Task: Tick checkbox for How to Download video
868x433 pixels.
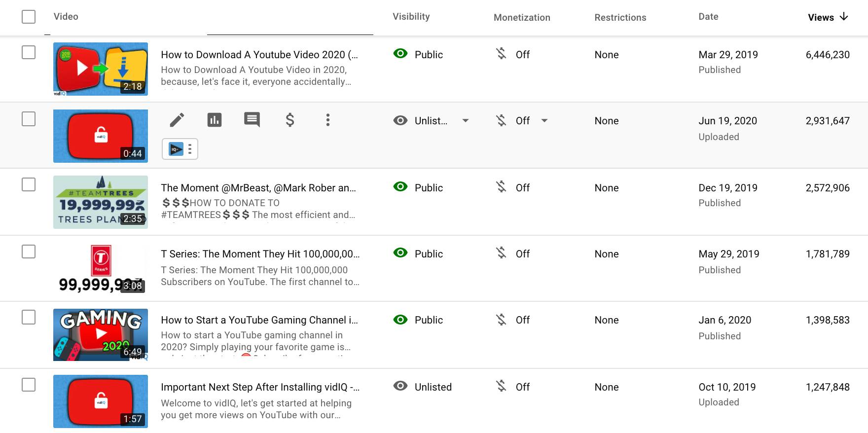Action: [29, 52]
